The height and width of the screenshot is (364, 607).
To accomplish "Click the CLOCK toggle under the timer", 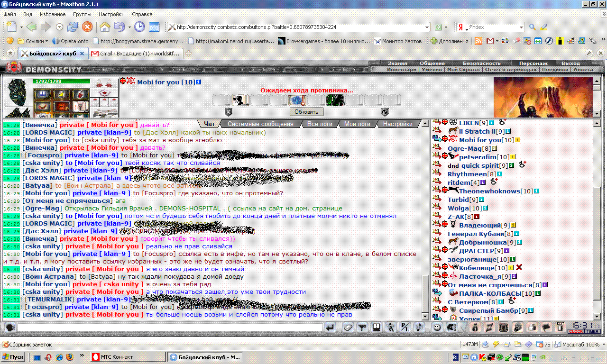I will (576, 331).
